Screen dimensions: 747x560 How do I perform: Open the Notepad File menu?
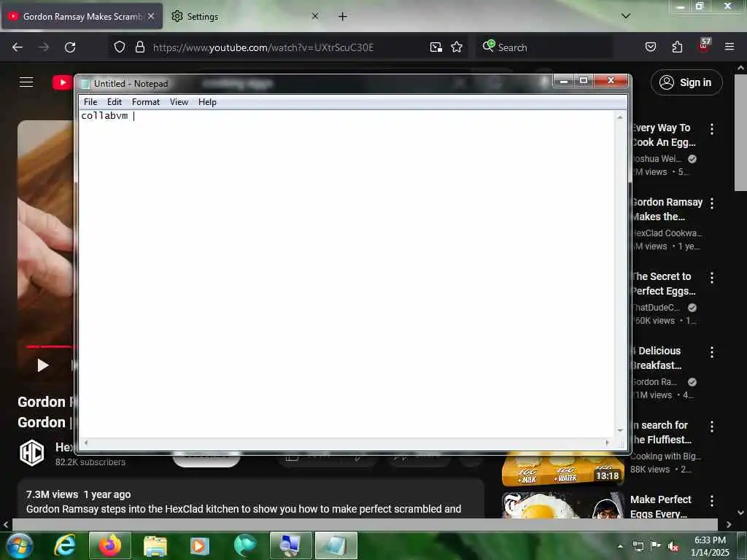point(90,102)
